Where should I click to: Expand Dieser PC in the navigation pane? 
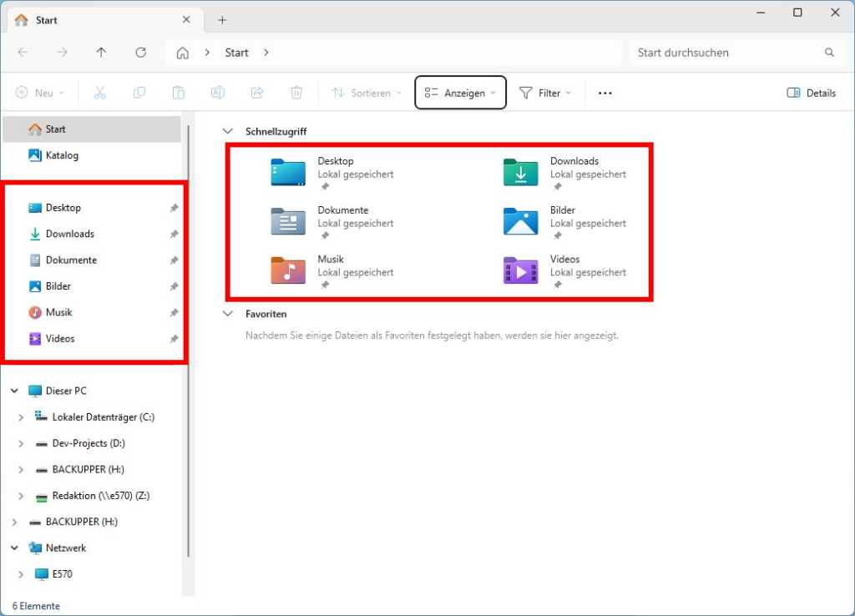tap(13, 390)
